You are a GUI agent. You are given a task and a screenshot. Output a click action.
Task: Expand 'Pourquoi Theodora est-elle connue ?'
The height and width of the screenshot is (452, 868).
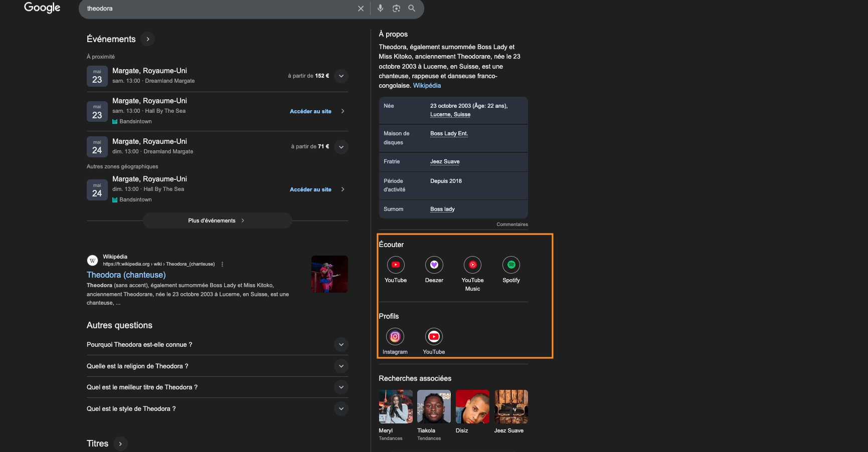(x=341, y=345)
